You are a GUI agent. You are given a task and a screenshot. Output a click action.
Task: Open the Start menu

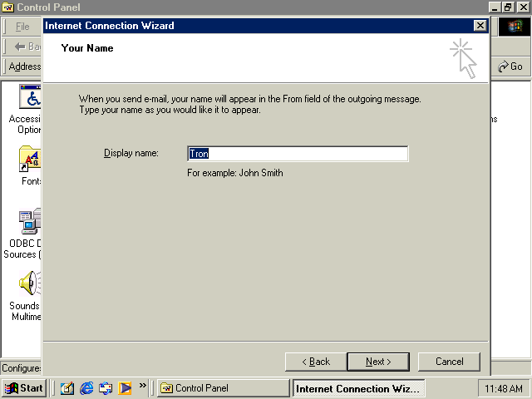click(24, 388)
